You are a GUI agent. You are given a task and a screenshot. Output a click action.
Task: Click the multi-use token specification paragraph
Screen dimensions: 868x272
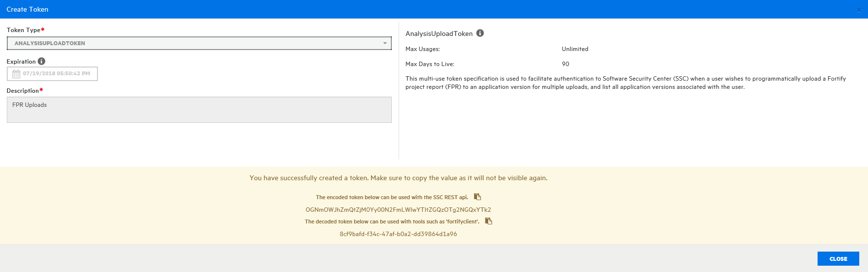coord(626,83)
